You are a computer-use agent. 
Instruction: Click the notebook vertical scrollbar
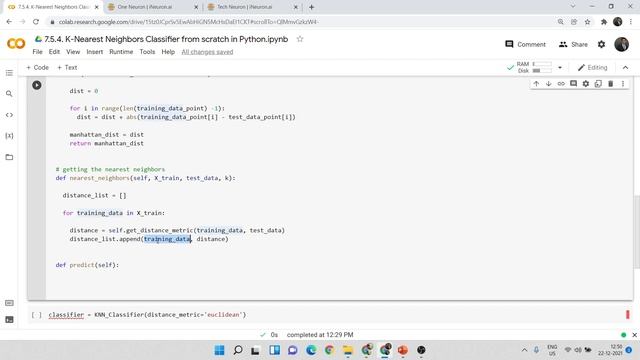click(x=637, y=232)
